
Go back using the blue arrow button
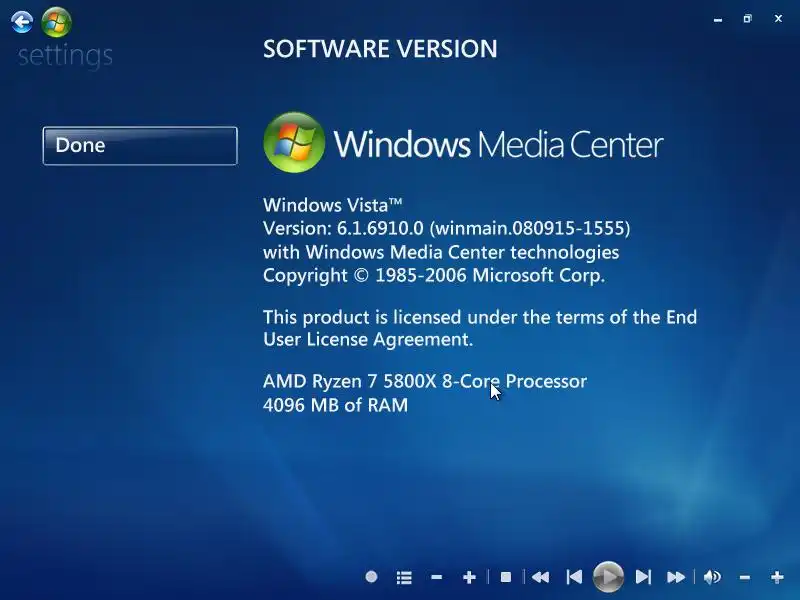(x=21, y=22)
